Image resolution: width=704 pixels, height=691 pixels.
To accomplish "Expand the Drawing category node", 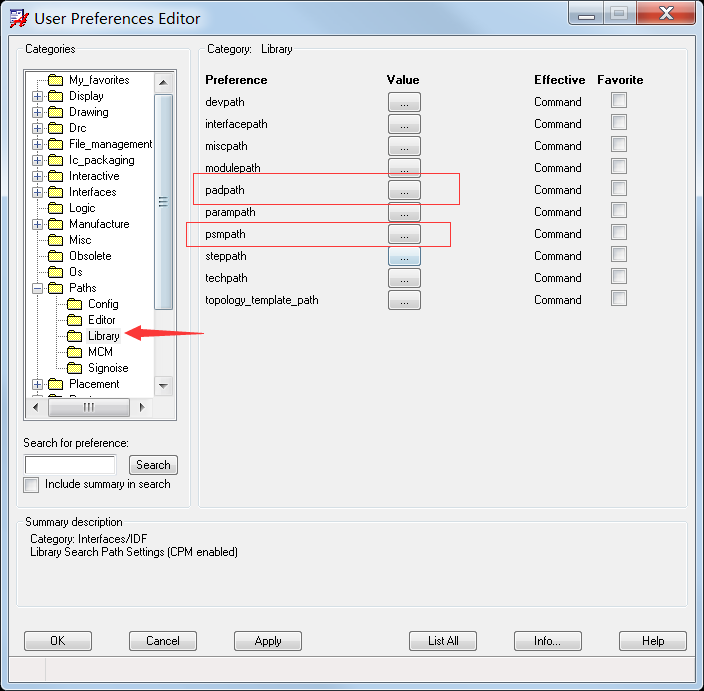I will point(37,112).
